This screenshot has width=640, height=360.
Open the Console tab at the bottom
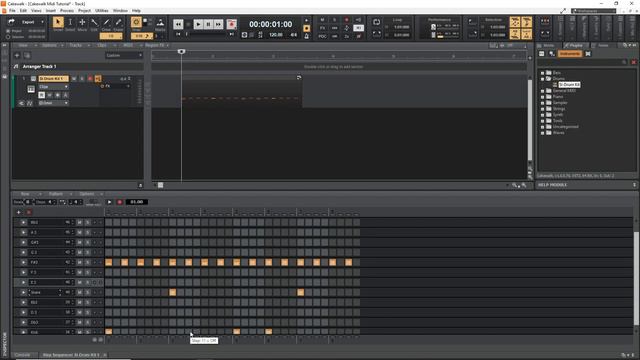tap(22, 355)
